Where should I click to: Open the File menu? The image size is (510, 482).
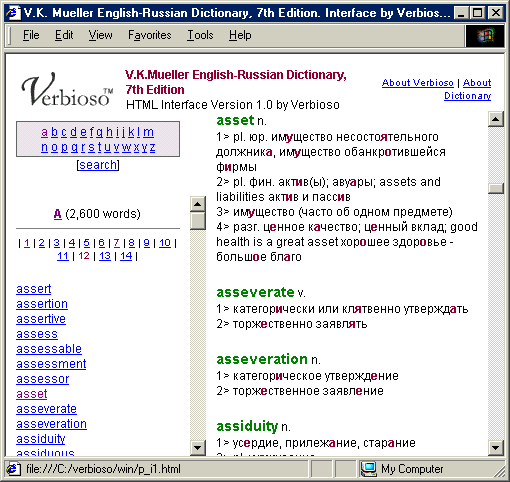point(31,35)
